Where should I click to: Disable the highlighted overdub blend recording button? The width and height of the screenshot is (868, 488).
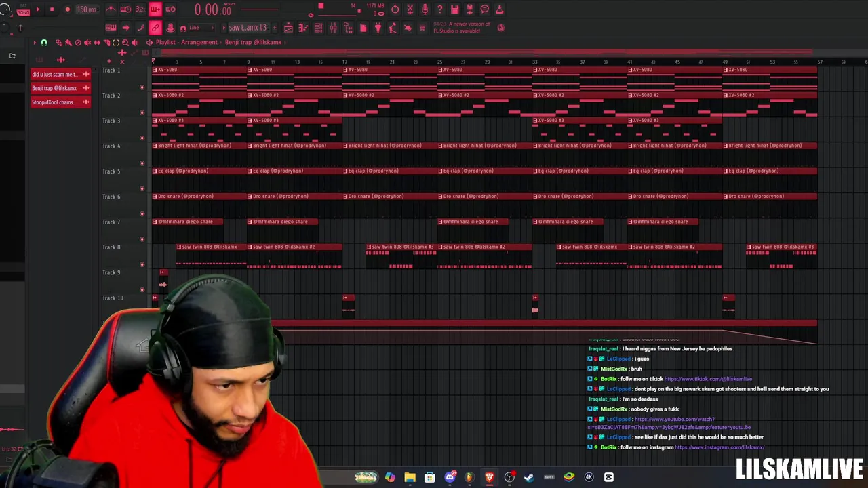pyautogui.click(x=155, y=9)
